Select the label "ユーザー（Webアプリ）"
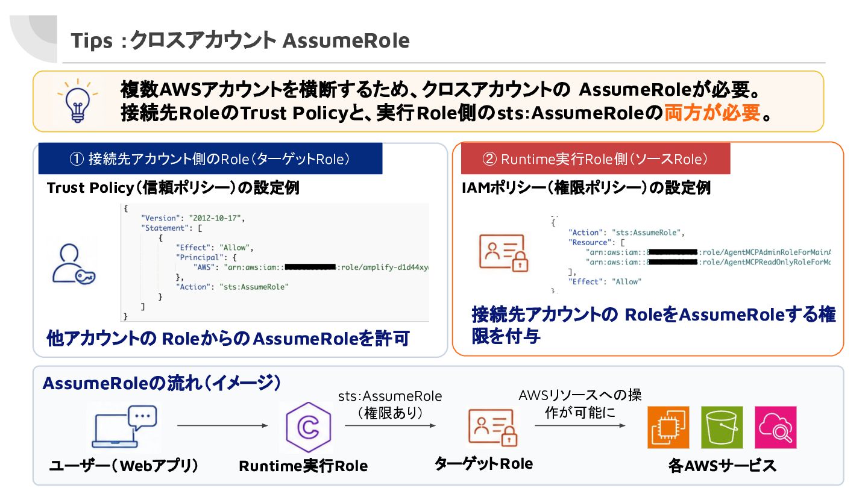Viewport: 868px width, 488px height. (x=124, y=466)
